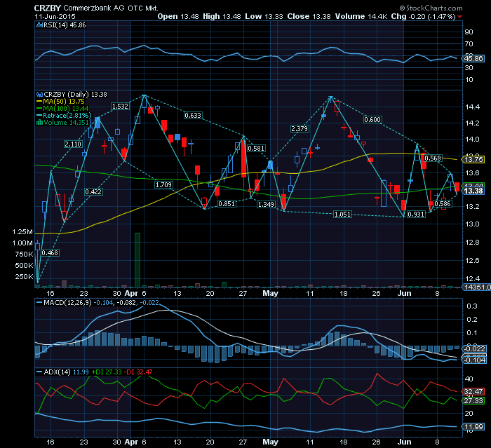Viewport: 491px width, 448px height.
Task: Click the 14351.0 volume tag
Action: [477, 287]
